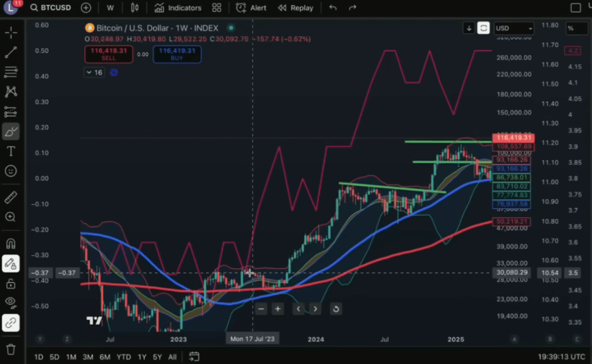Viewport: 592px width, 364px height.
Task: Redo the last chart action
Action: click(x=352, y=8)
